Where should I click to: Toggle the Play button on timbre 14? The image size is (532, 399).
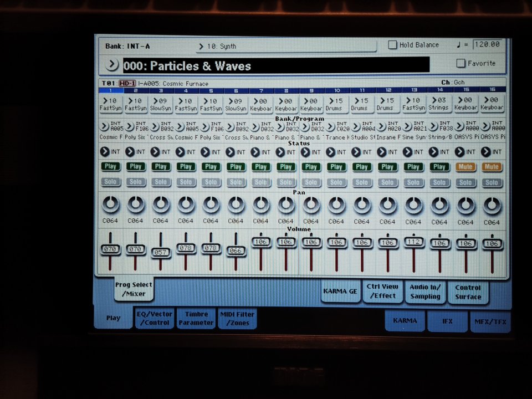pyautogui.click(x=439, y=167)
